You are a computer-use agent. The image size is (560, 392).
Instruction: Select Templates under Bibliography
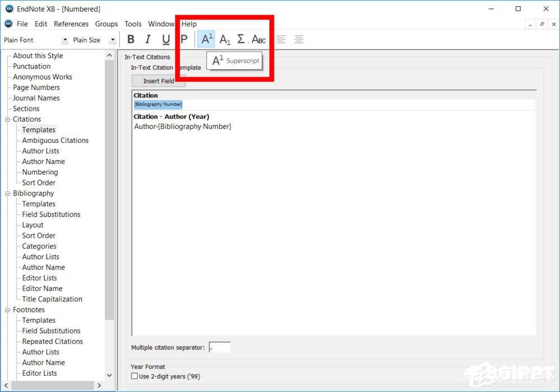(39, 204)
